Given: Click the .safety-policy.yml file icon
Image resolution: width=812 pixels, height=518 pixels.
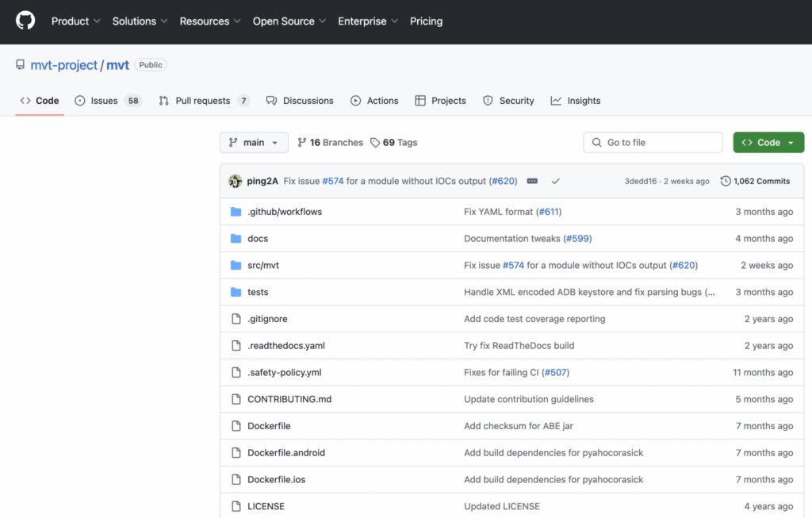Looking at the screenshot, I should [x=236, y=373].
